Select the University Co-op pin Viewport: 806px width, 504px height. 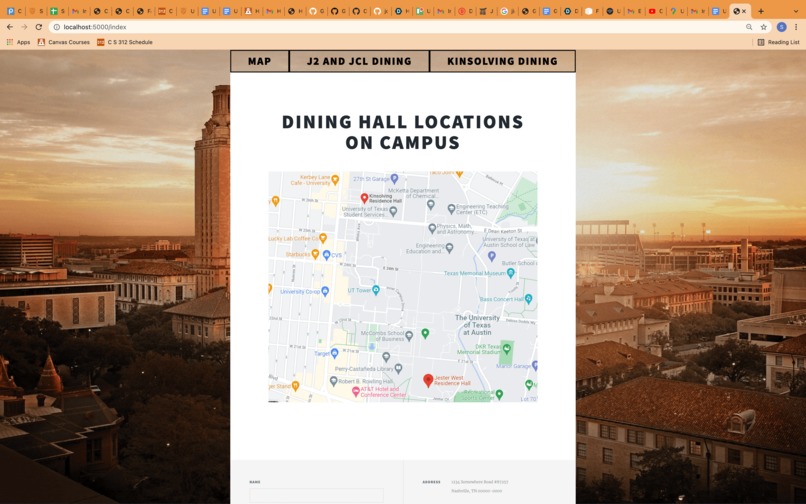325,291
